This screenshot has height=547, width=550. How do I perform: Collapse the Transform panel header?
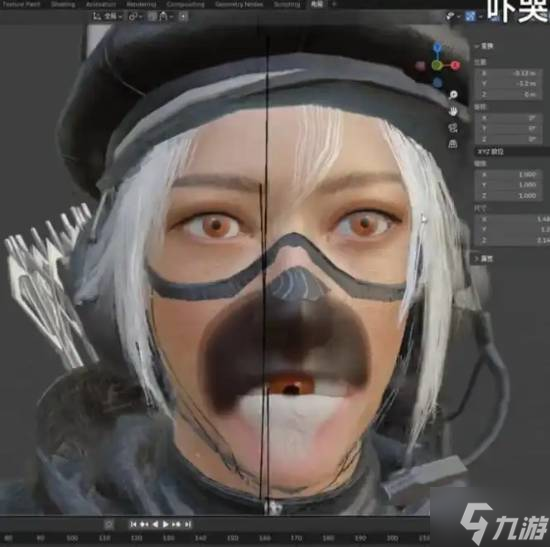pos(484,46)
